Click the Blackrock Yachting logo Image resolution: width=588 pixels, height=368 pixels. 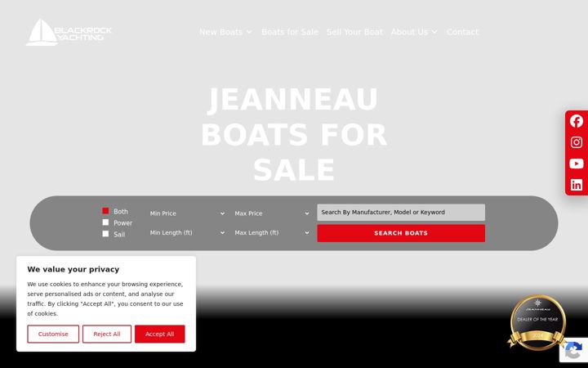click(69, 32)
